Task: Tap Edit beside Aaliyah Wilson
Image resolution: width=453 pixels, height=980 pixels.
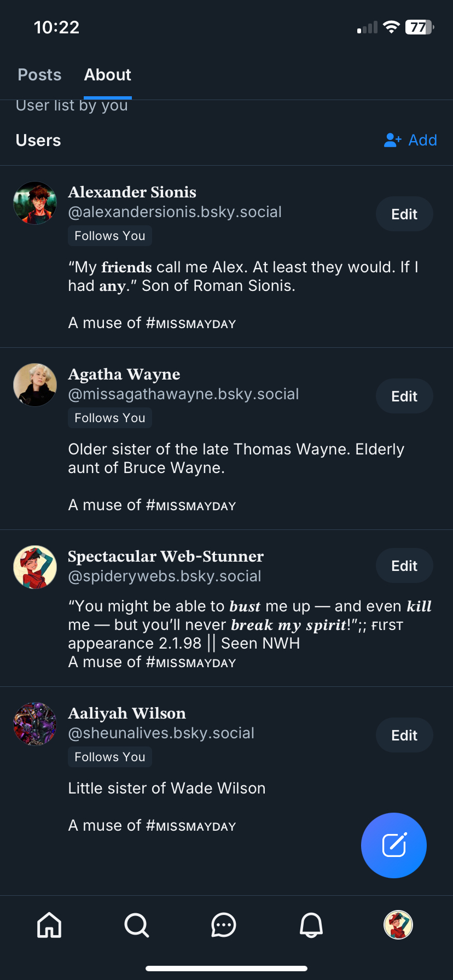Action: [404, 735]
